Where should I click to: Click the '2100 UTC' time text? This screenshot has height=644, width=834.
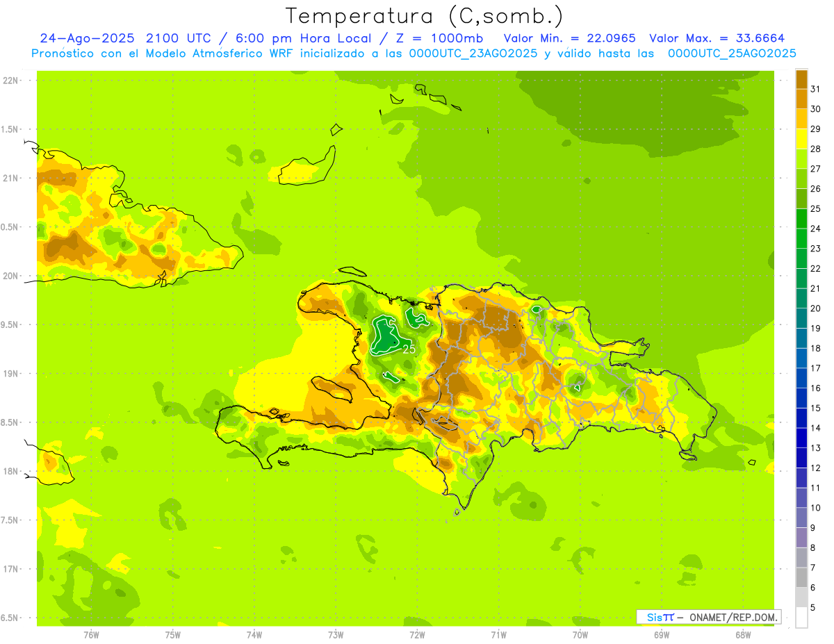pos(179,39)
